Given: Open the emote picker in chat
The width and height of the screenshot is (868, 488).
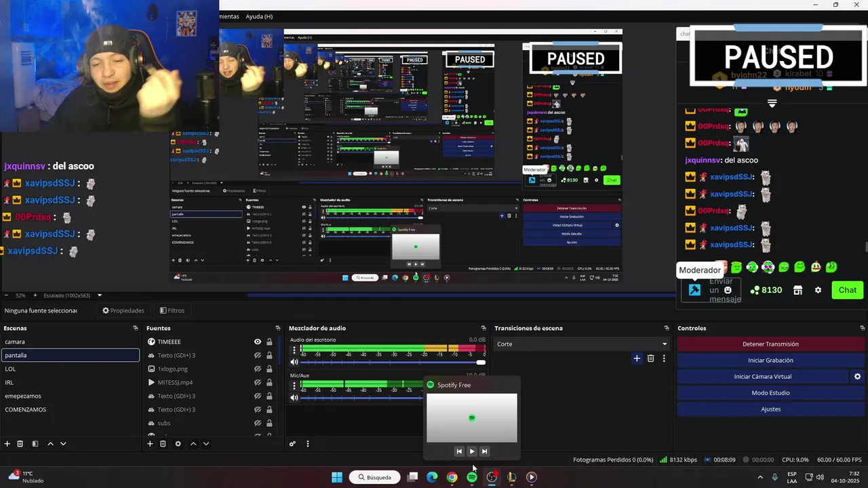Looking at the screenshot, I should [728, 290].
